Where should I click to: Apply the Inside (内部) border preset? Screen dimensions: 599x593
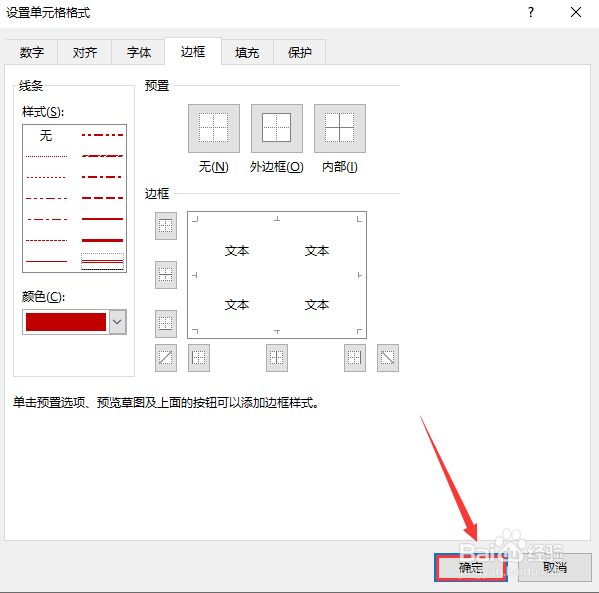(340, 128)
